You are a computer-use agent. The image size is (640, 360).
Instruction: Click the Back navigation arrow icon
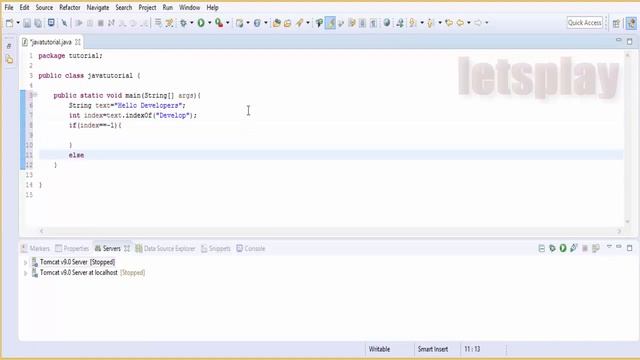[x=460, y=23]
